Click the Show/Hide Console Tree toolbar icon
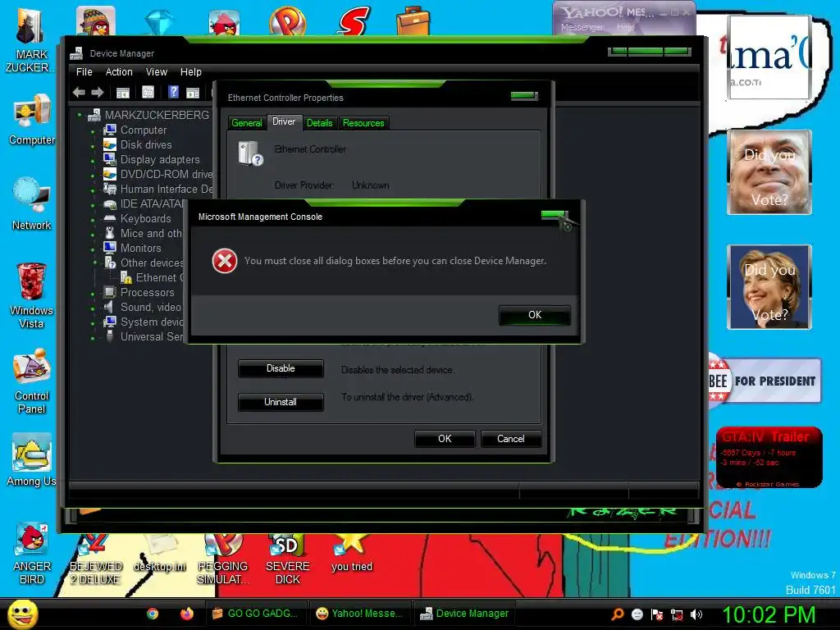 pos(123,93)
